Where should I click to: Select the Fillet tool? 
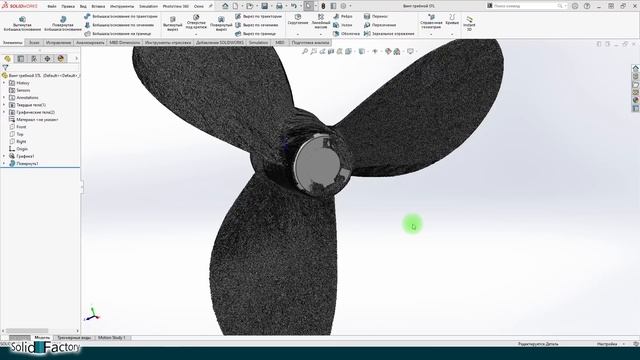298,20
